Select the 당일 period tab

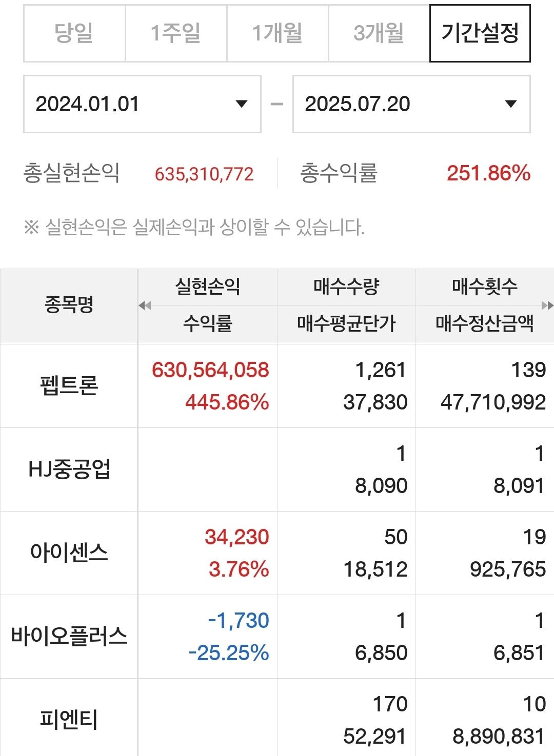(74, 33)
